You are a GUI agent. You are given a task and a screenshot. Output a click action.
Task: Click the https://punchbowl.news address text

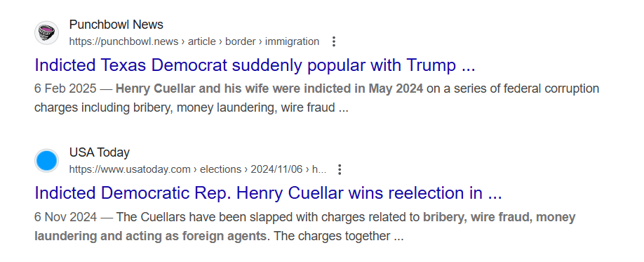(x=123, y=41)
